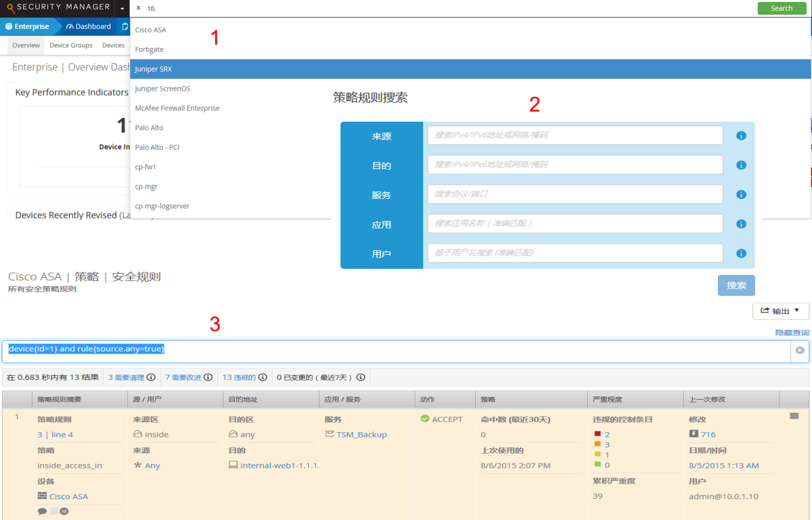Viewport: 812px width, 520px height.
Task: Switch to the Device Groups tab
Action: click(x=71, y=45)
